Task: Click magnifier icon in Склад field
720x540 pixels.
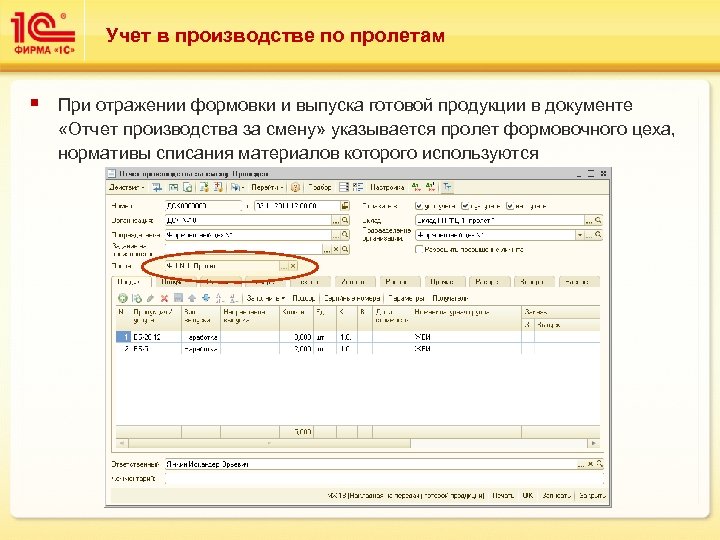Action: [598, 220]
